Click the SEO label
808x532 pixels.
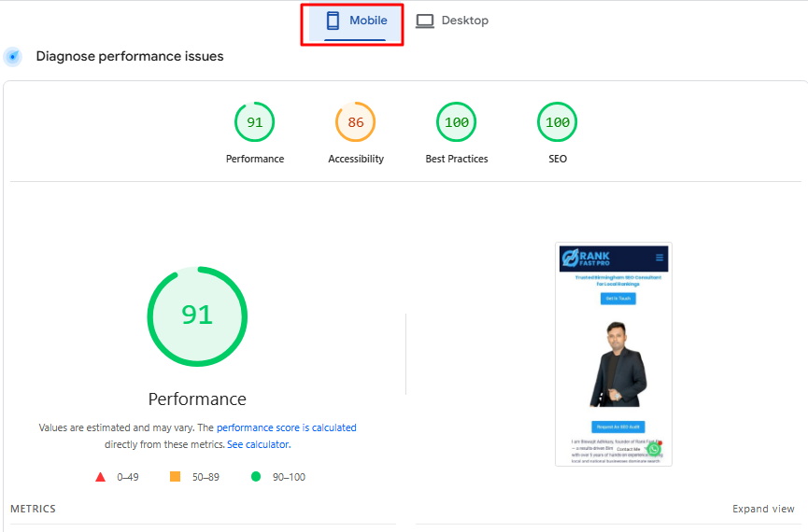click(x=558, y=159)
